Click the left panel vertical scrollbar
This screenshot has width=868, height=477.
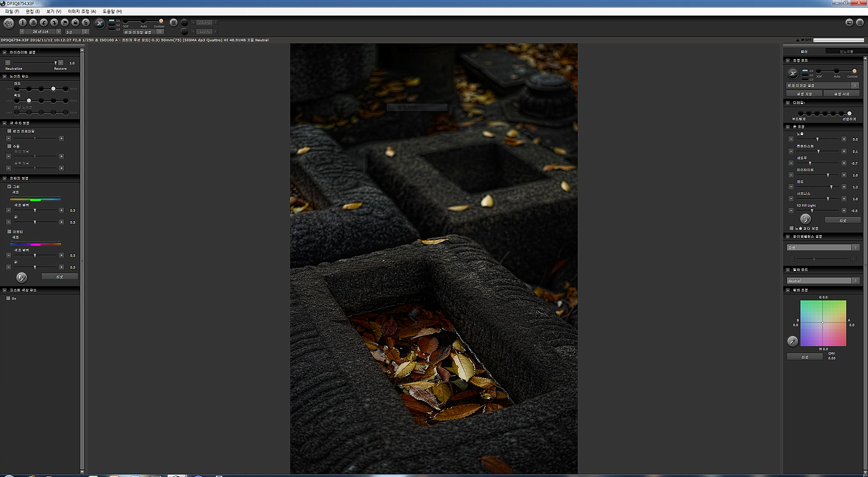pos(82,260)
